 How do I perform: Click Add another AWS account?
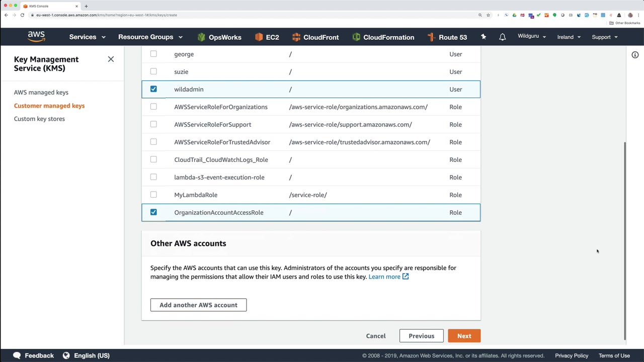[x=198, y=305]
